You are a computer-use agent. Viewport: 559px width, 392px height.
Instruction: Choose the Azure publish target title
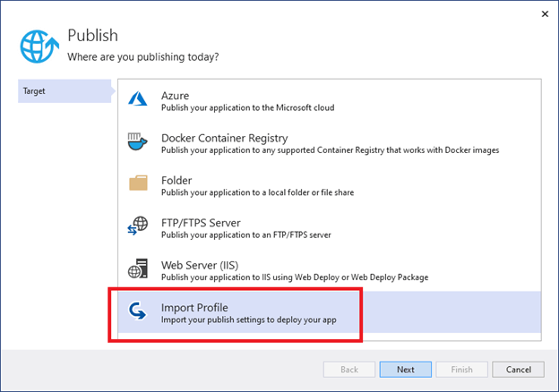click(x=176, y=94)
